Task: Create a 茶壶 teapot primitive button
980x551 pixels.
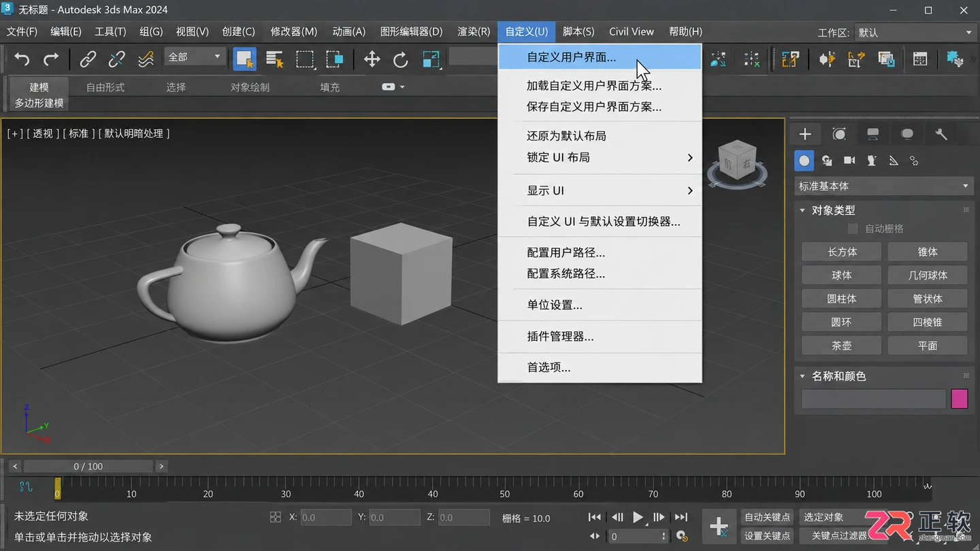Action: click(x=842, y=346)
